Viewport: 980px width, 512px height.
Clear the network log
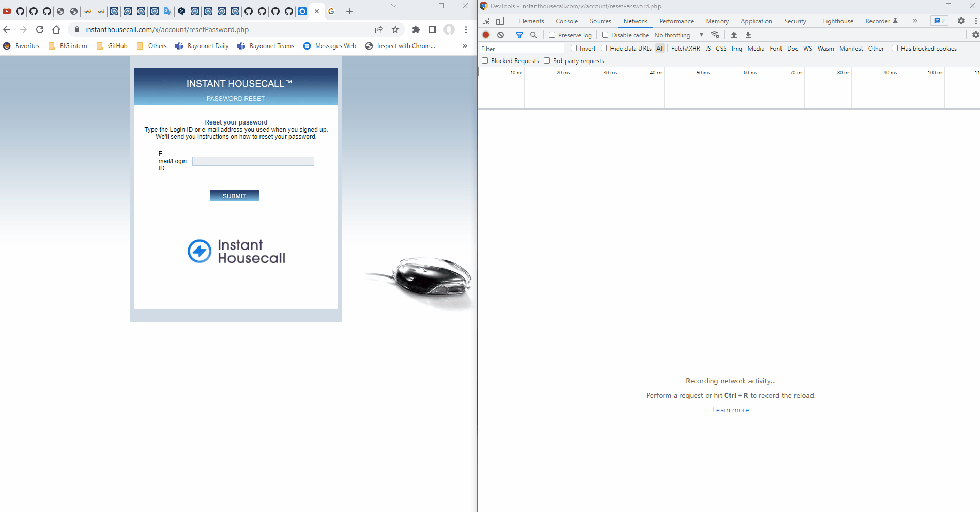tap(500, 35)
